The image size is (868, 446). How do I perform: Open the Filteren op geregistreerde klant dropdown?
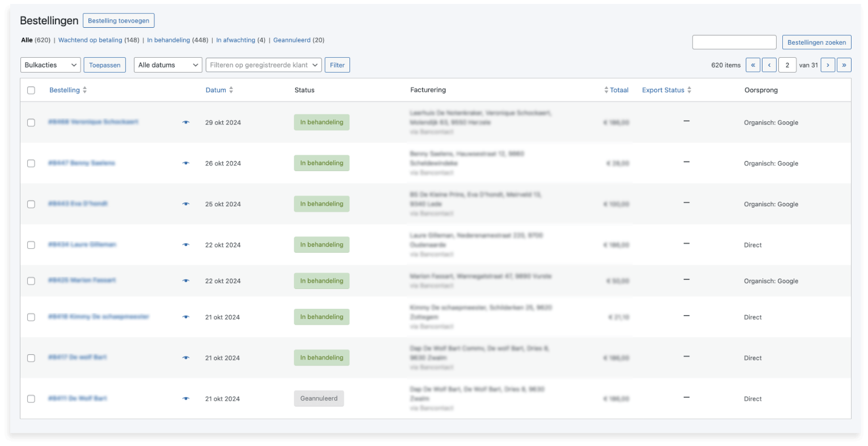[x=264, y=65]
